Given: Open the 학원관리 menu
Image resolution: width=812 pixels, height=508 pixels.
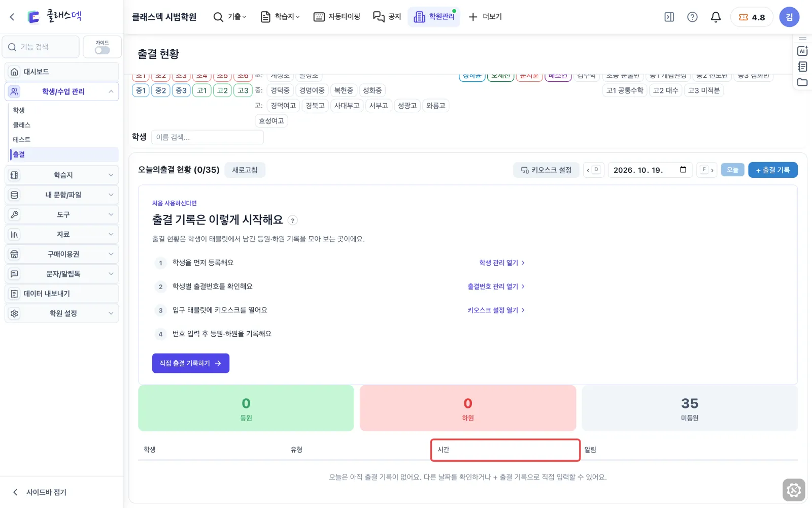Looking at the screenshot, I should click(x=434, y=17).
